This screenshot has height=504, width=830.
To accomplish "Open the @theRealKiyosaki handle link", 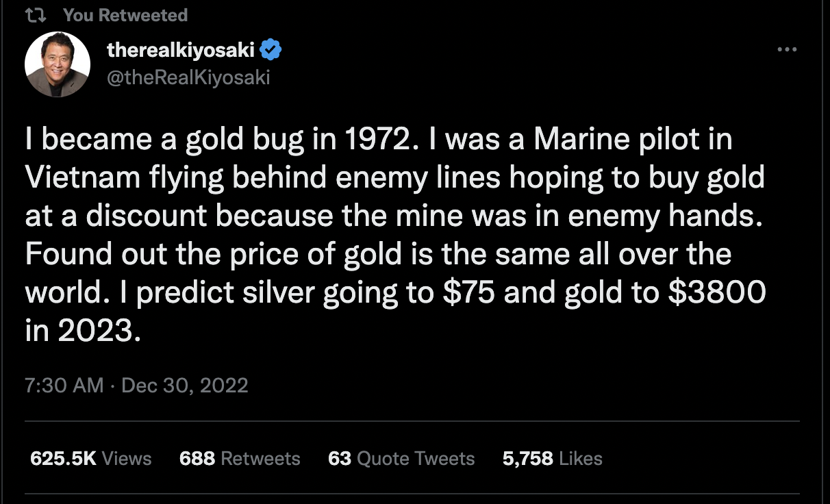I will tap(189, 77).
